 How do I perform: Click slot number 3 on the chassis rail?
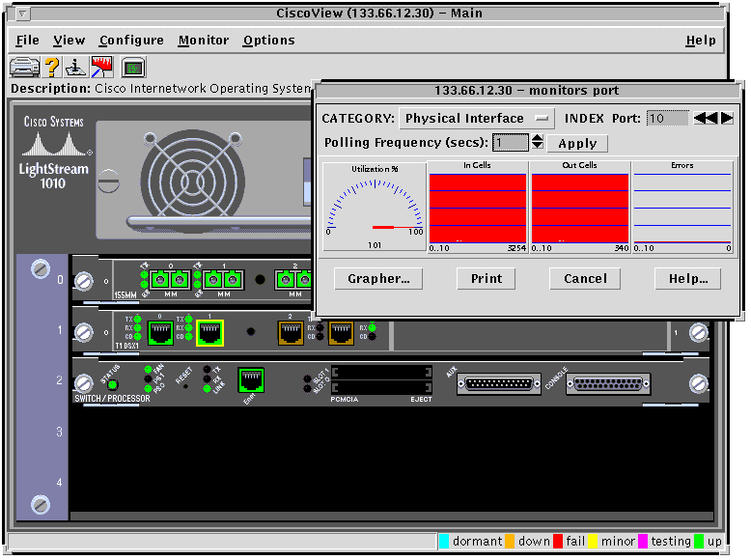coord(59,432)
